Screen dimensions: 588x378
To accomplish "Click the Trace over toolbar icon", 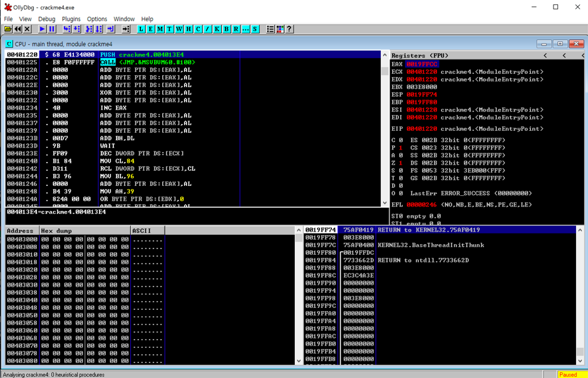I will [x=98, y=29].
